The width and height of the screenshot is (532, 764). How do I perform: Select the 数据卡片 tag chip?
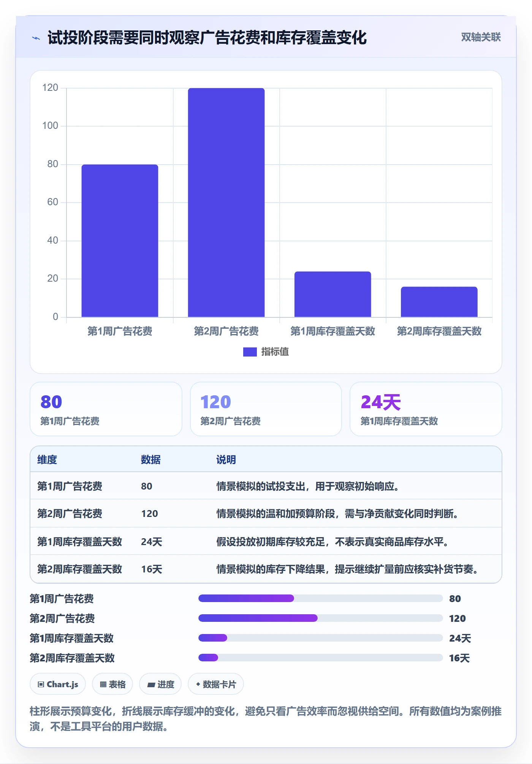click(x=216, y=684)
